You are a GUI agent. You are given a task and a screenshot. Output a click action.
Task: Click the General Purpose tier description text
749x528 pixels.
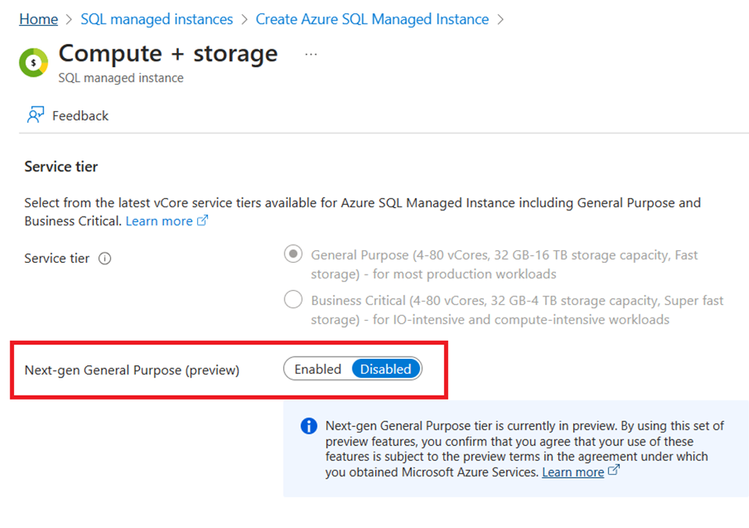point(504,264)
